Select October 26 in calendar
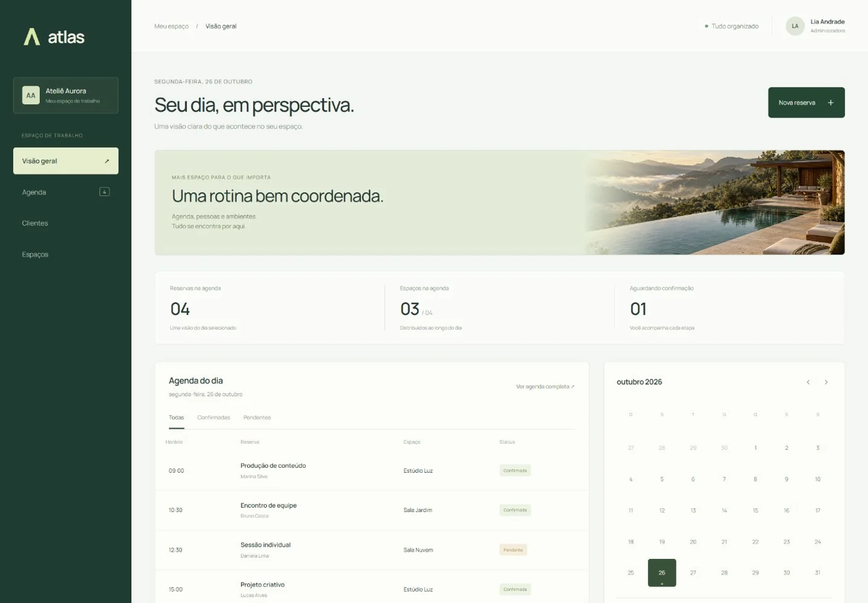Screen dimensions: 868x603 (x=662, y=573)
